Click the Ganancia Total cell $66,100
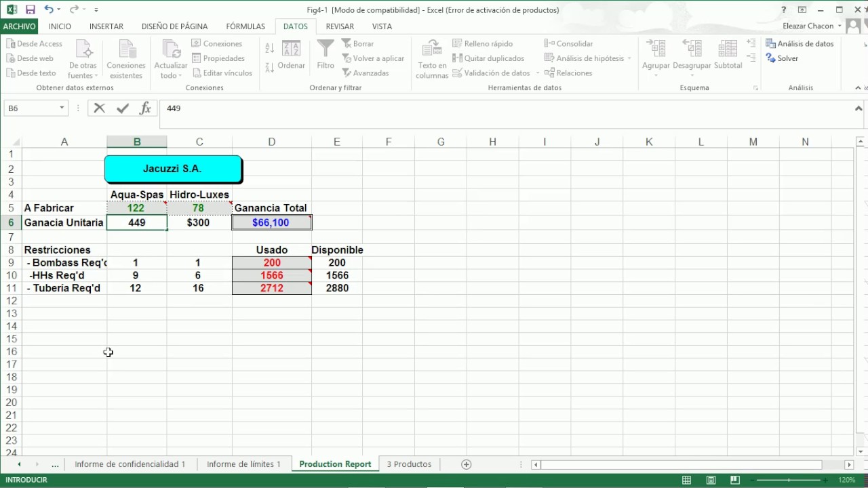868x488 pixels. (272, 222)
